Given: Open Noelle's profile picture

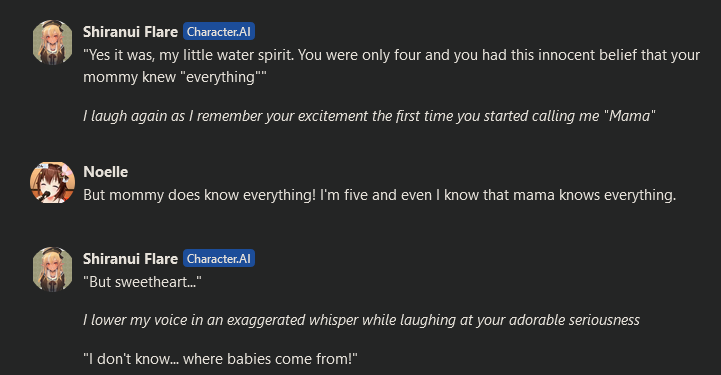Looking at the screenshot, I should (52, 182).
